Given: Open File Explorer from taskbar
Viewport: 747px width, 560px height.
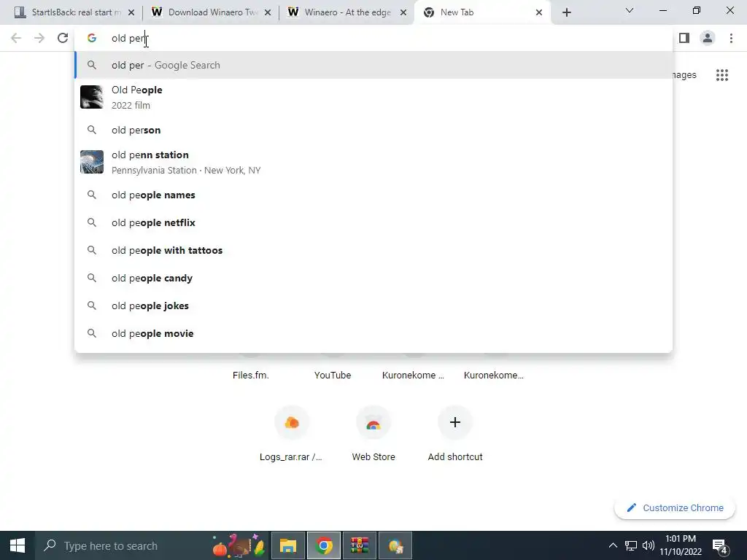Looking at the screenshot, I should coord(287,545).
